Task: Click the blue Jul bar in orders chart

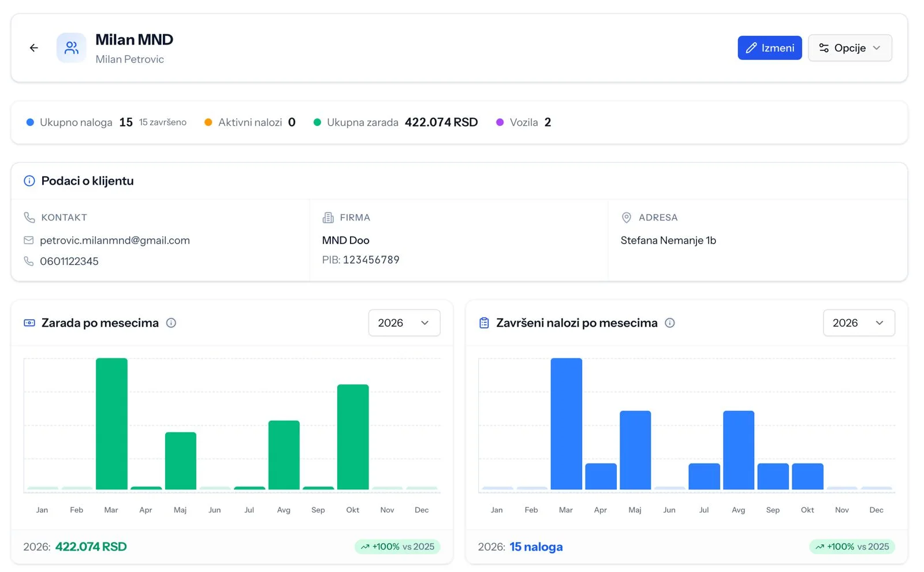Action: [704, 476]
